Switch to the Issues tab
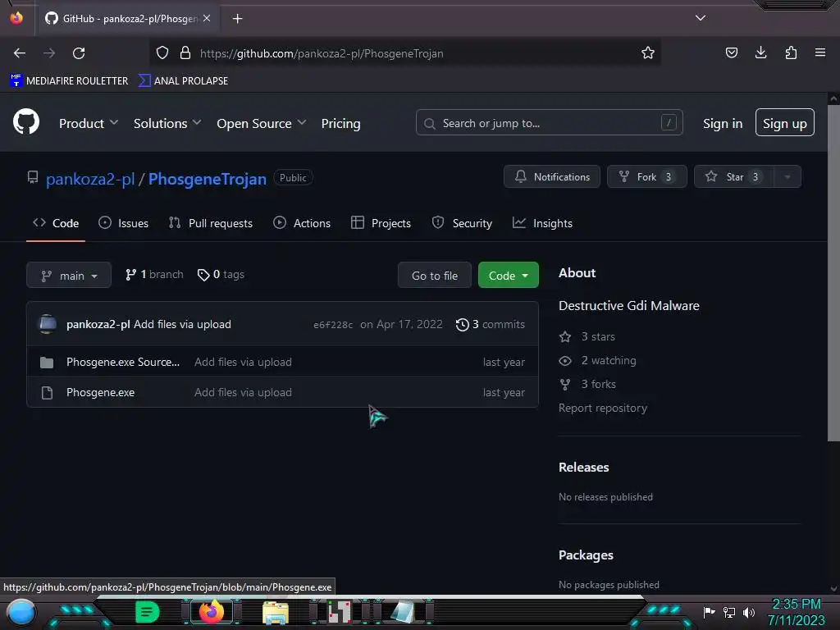Viewport: 840px width, 630px height. [x=124, y=223]
